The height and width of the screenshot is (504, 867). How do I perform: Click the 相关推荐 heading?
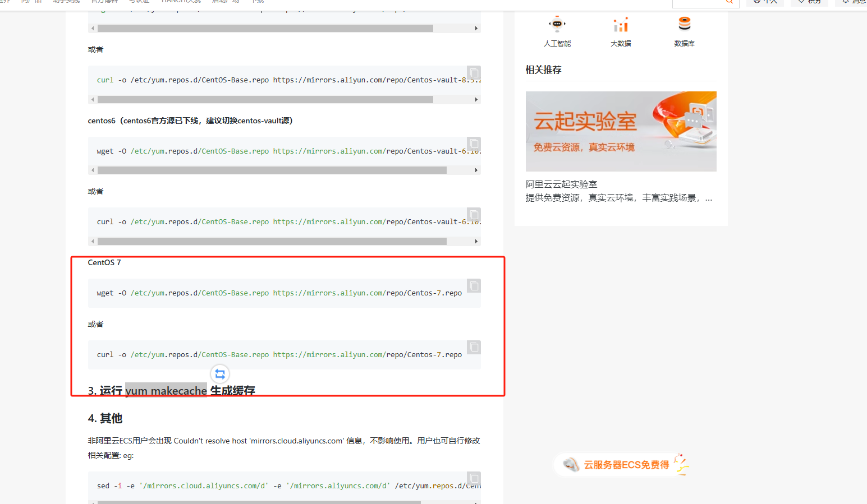point(543,70)
